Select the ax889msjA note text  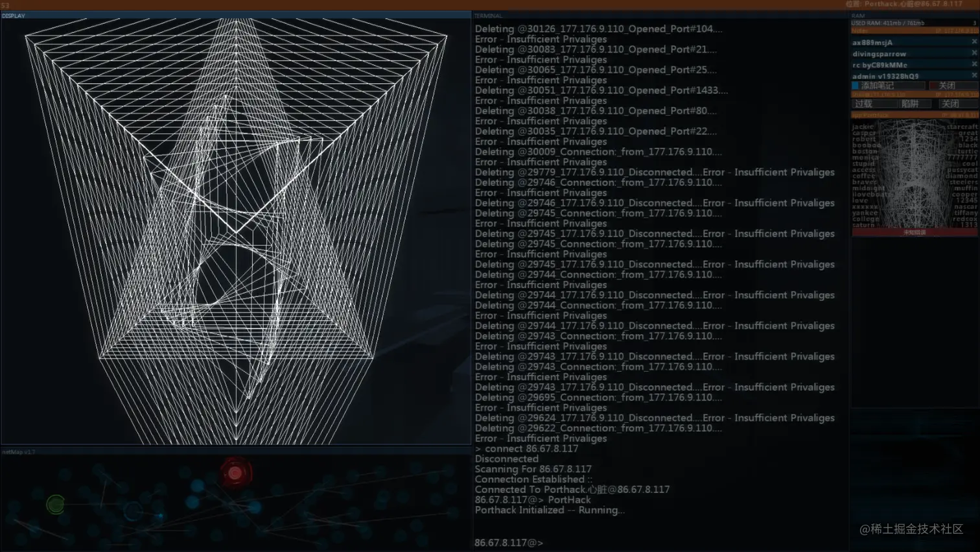(872, 42)
